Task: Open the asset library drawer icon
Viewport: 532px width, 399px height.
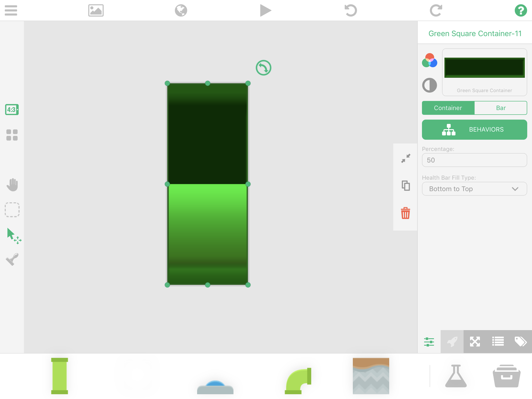Action: [x=506, y=376]
